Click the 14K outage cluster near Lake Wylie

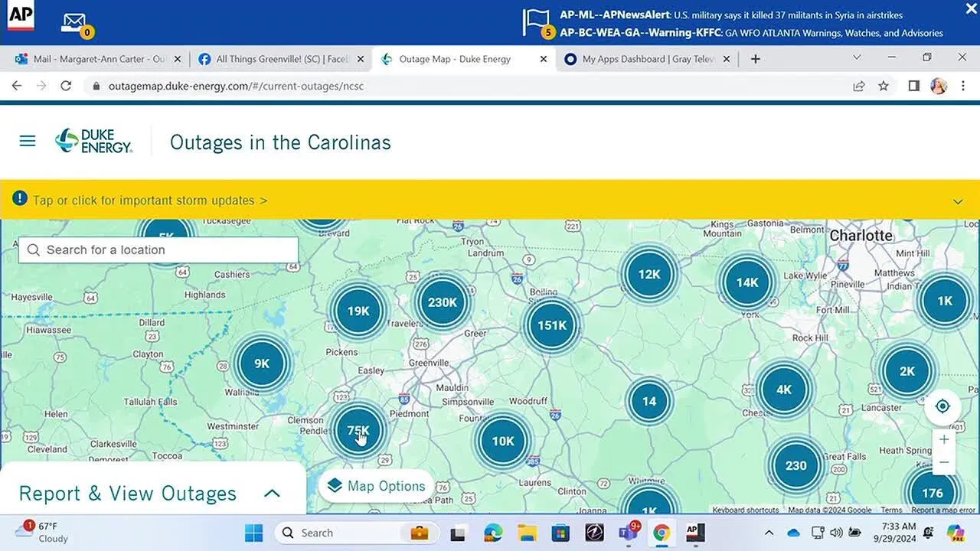(x=747, y=282)
